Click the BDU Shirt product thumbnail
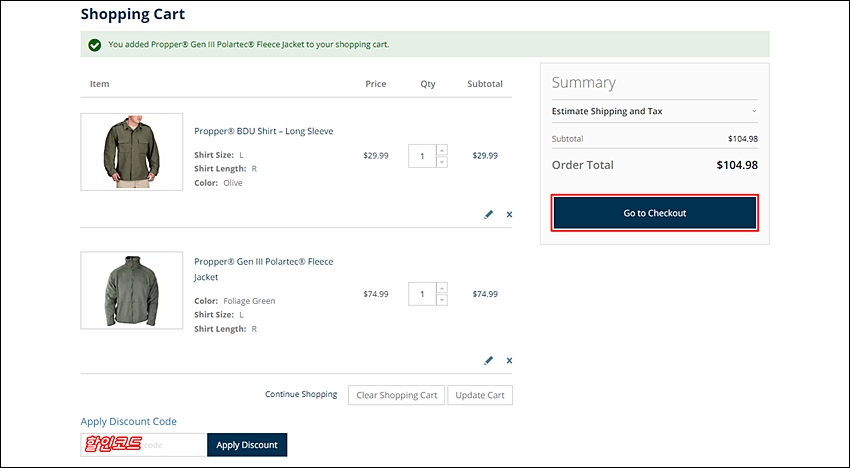The height and width of the screenshot is (468, 850). tap(132, 152)
